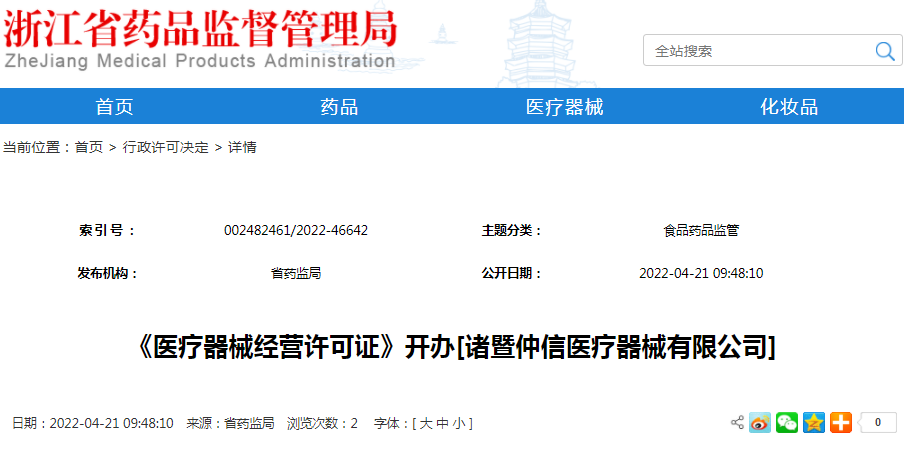
Task: Set font size to 大
Action: [425, 424]
